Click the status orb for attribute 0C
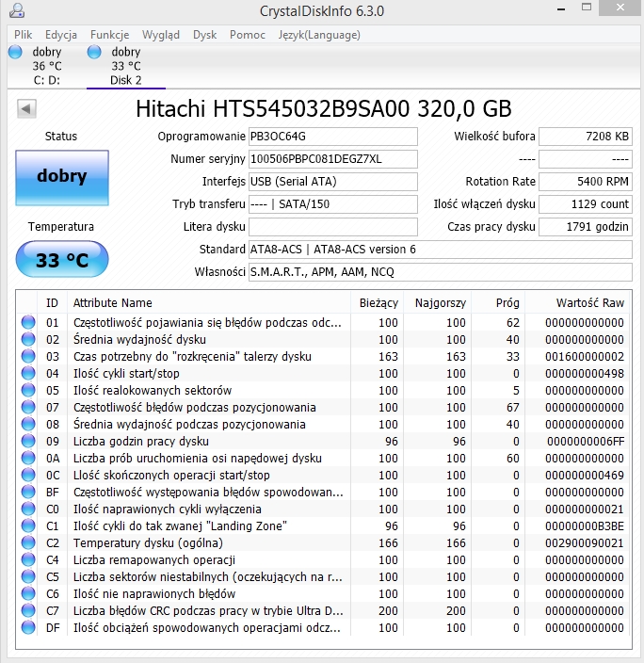Image resolution: width=644 pixels, height=663 pixels. 28,475
